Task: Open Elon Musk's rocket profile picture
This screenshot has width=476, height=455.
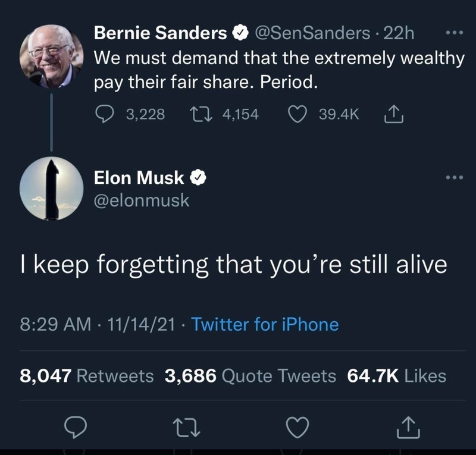Action: 52,189
